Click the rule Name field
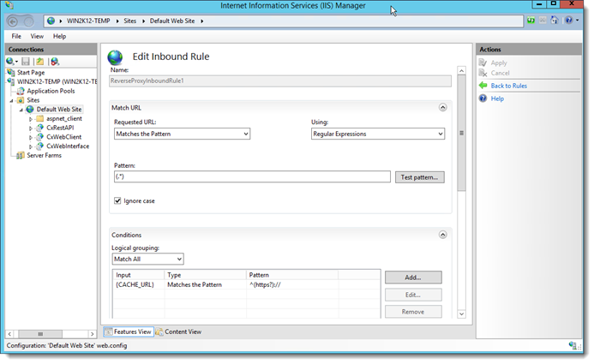The height and width of the screenshot is (364, 594). (280, 81)
